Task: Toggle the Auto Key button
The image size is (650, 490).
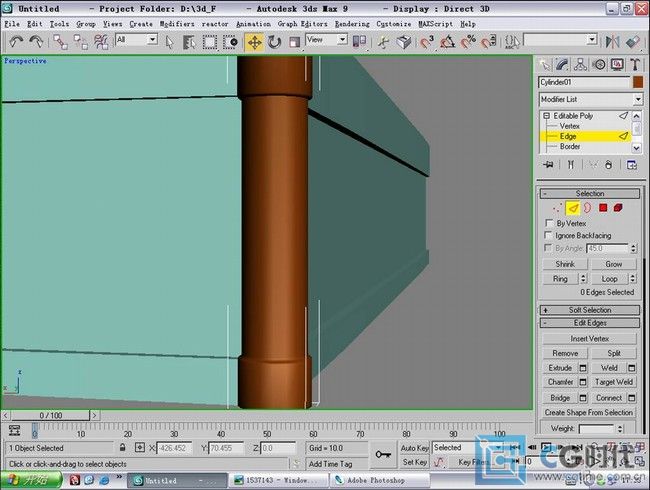Action: pos(414,448)
